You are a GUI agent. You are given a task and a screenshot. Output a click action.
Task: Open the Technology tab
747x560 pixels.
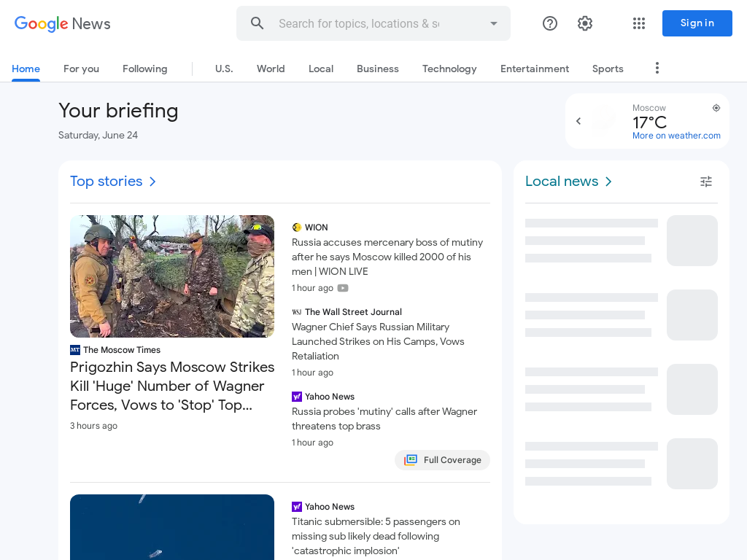pyautogui.click(x=449, y=69)
